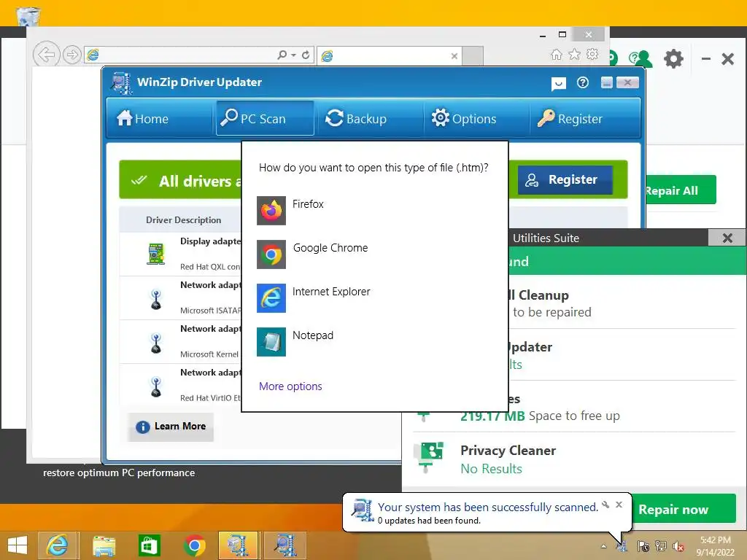Image resolution: width=747 pixels, height=560 pixels.
Task: Click '219.17 MB Space to free up' text
Action: tap(540, 416)
